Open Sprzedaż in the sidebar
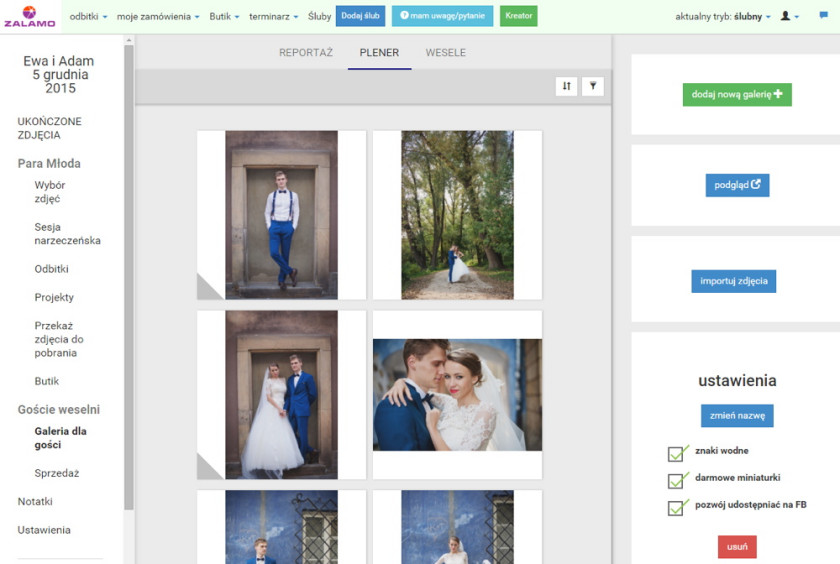Viewport: 840px width, 564px height. pyautogui.click(x=57, y=473)
